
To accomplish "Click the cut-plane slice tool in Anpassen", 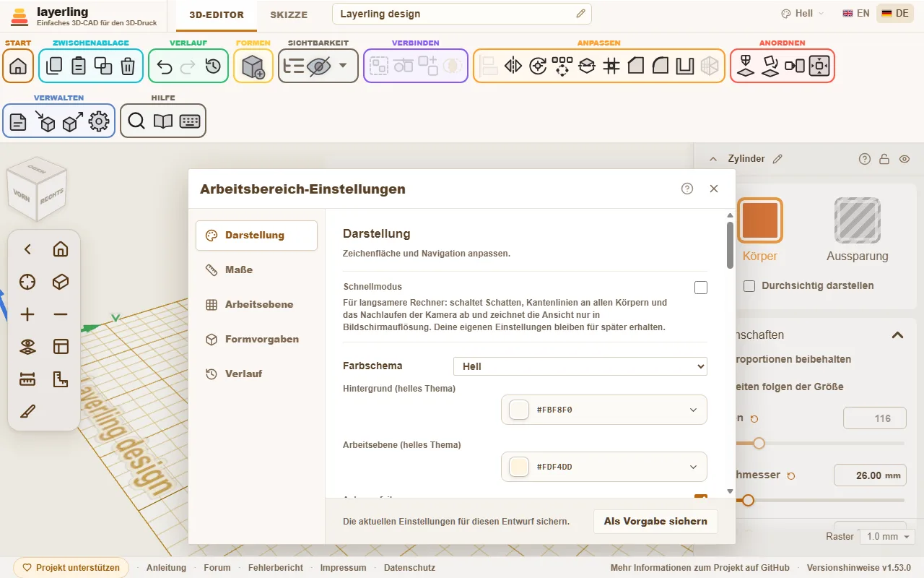I will [587, 66].
